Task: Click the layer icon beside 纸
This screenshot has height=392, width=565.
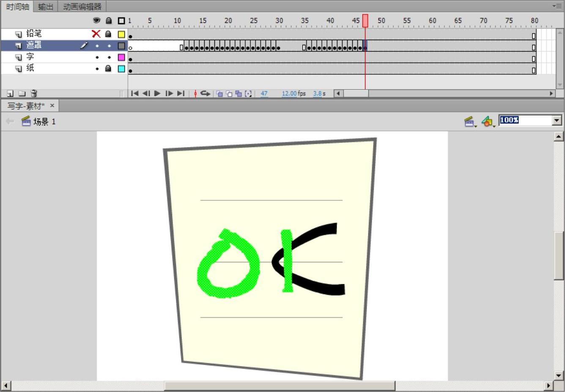Action: [19, 68]
